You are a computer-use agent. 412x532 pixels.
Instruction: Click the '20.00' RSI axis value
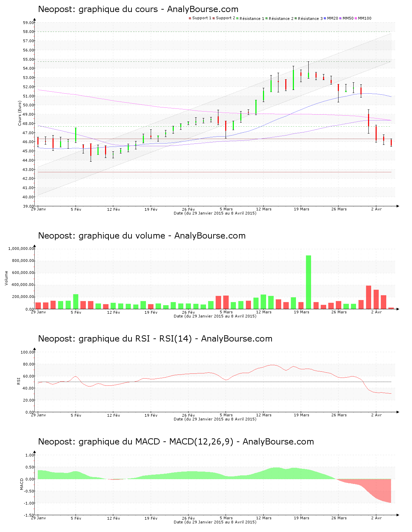point(28,400)
